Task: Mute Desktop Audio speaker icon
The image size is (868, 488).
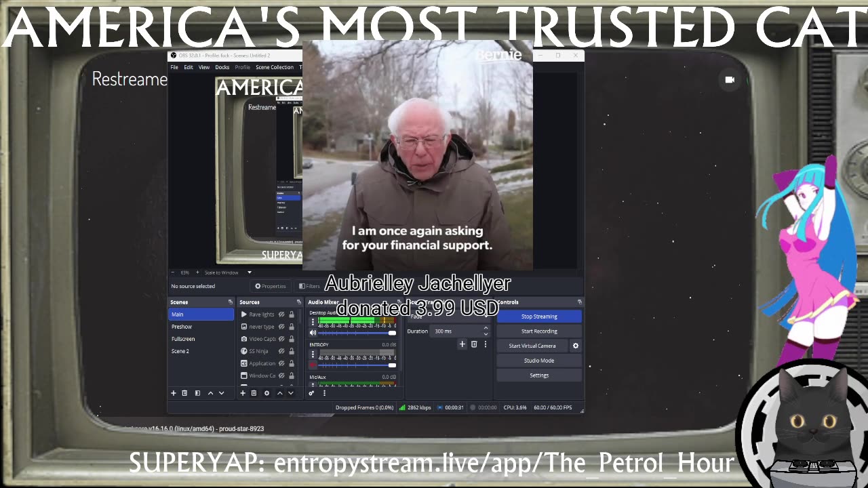Action: [x=313, y=333]
